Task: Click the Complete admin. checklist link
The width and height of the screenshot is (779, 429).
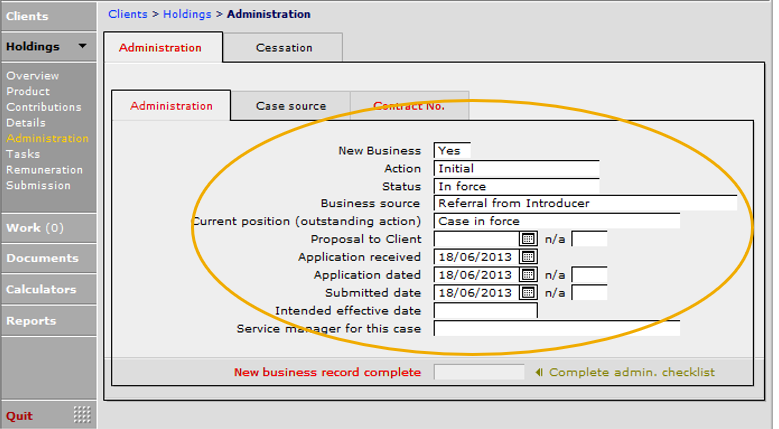Action: [631, 372]
